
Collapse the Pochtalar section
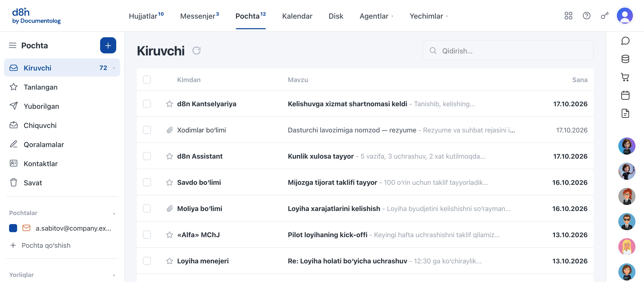click(x=114, y=213)
